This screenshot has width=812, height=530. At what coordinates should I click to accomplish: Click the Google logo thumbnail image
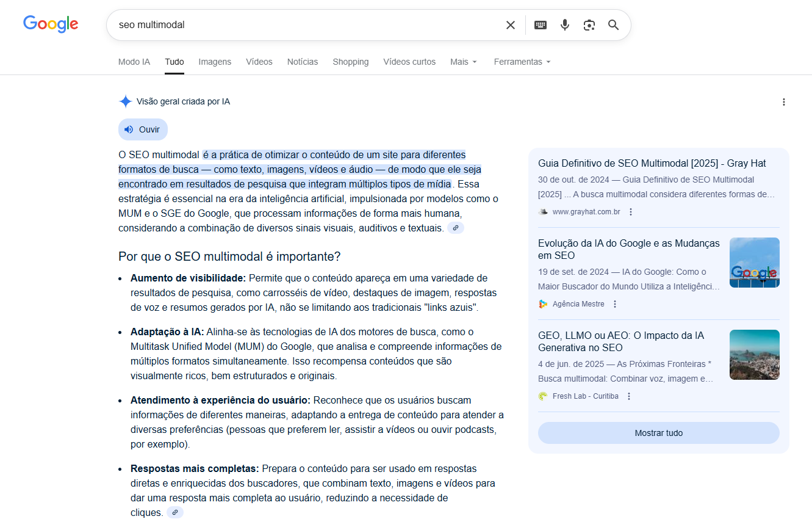754,263
